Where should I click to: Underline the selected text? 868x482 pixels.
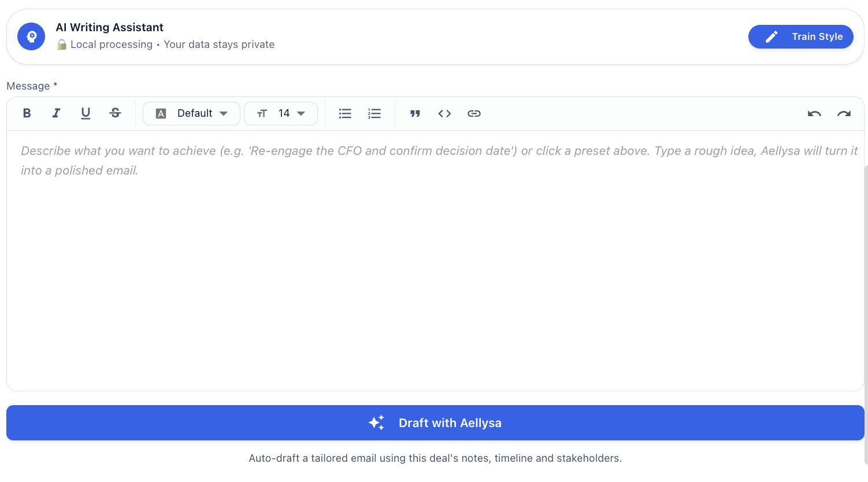pyautogui.click(x=86, y=113)
